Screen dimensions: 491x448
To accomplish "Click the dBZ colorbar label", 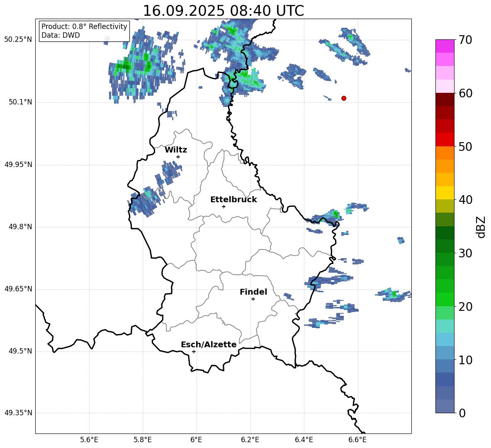I will 481,227.
